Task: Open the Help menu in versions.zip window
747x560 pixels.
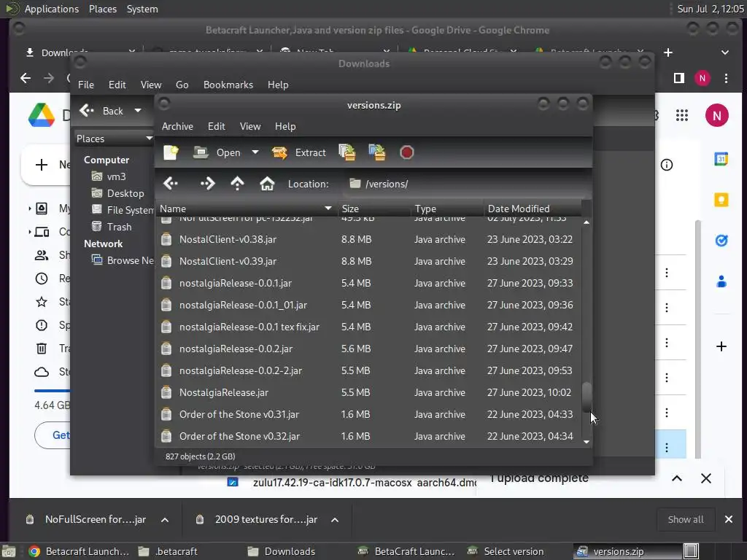Action: [x=285, y=126]
